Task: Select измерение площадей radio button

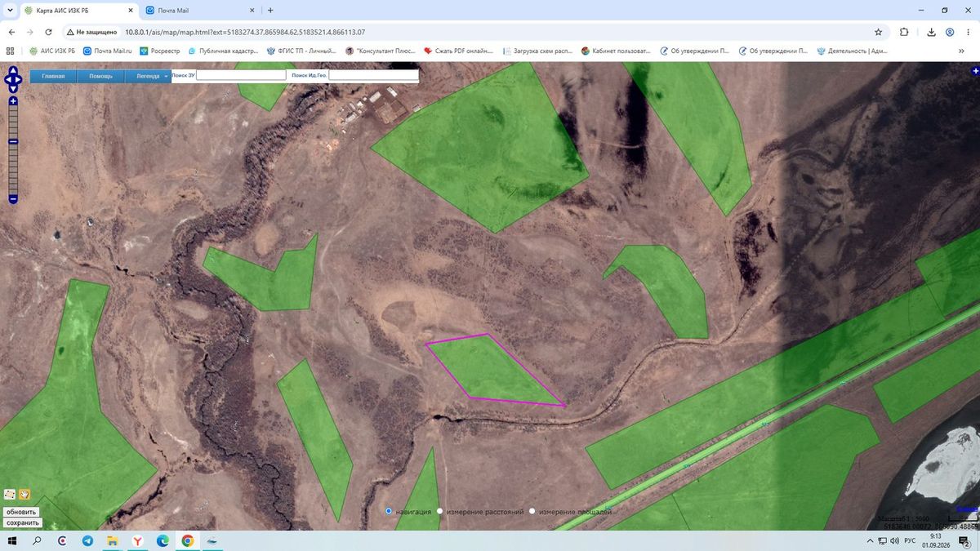Action: pos(532,511)
